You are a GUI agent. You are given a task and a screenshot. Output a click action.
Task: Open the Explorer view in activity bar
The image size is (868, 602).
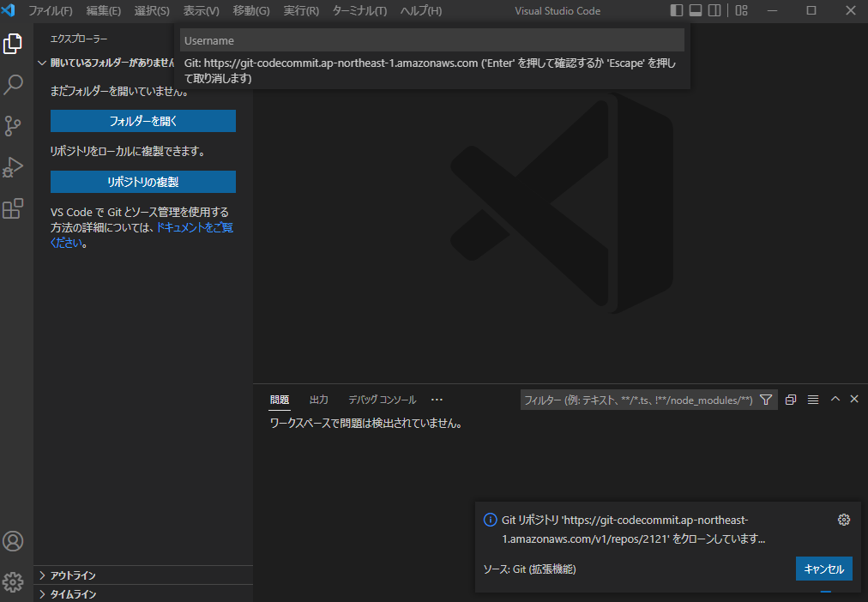(13, 44)
